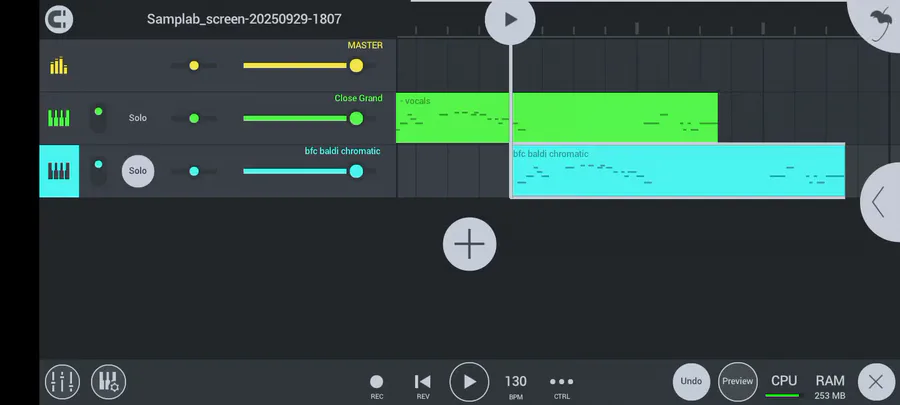Click the MASTER track label
Image resolution: width=900 pixels, height=405 pixels.
coord(365,45)
